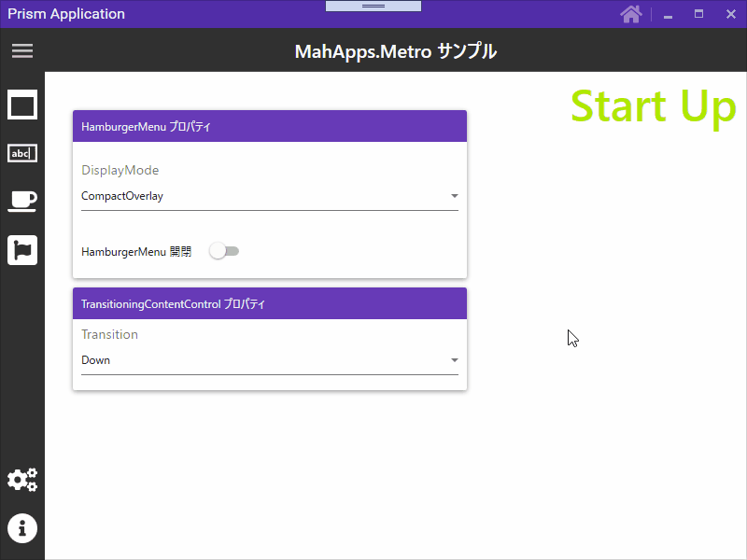Expand the Transition Down combo box
This screenshot has width=747, height=560.
[x=270, y=360]
